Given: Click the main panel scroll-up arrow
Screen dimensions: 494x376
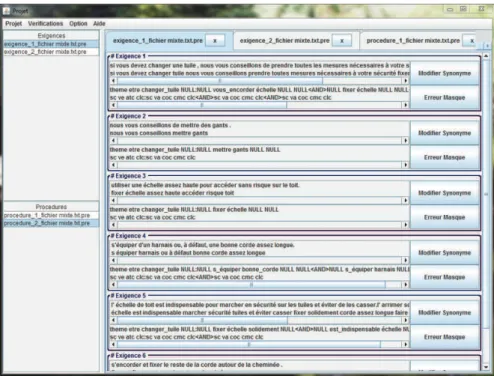Looking at the screenshot, I should coord(486,56).
